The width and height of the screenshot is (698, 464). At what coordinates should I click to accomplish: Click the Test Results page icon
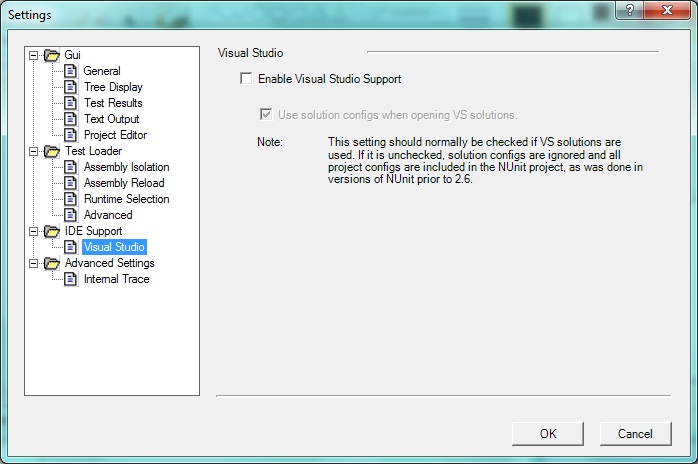click(71, 103)
